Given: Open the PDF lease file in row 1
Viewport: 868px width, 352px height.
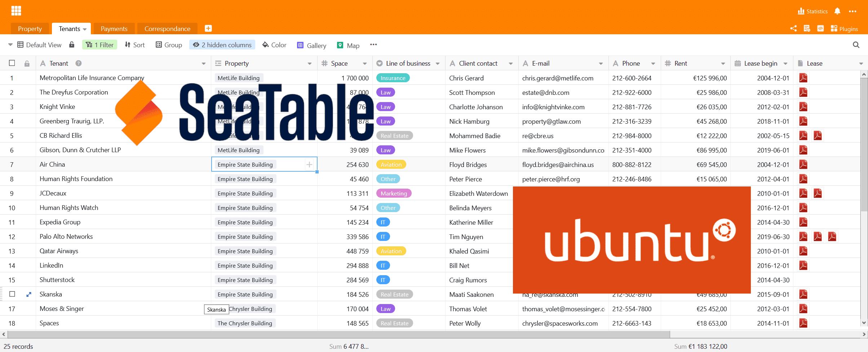Looking at the screenshot, I should point(803,78).
